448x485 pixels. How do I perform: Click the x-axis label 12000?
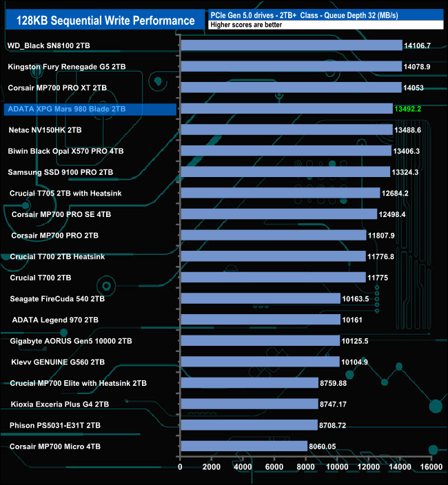[x=369, y=467]
